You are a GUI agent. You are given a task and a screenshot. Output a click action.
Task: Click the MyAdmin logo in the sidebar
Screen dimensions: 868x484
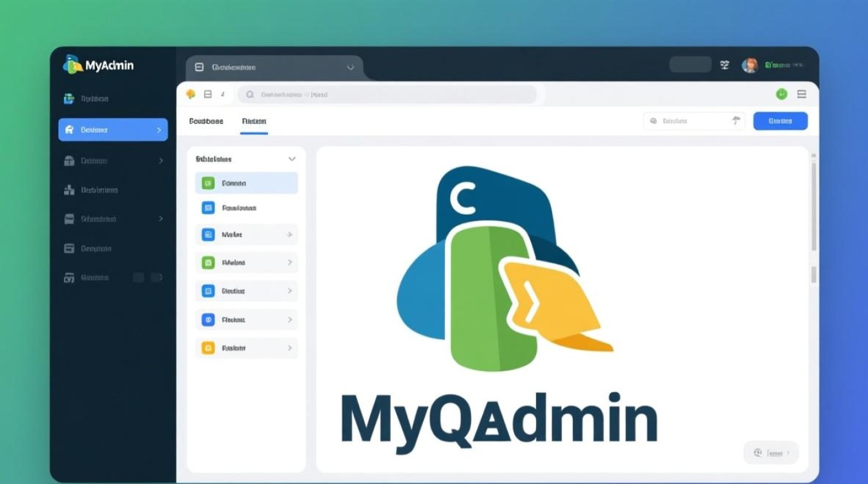98,65
